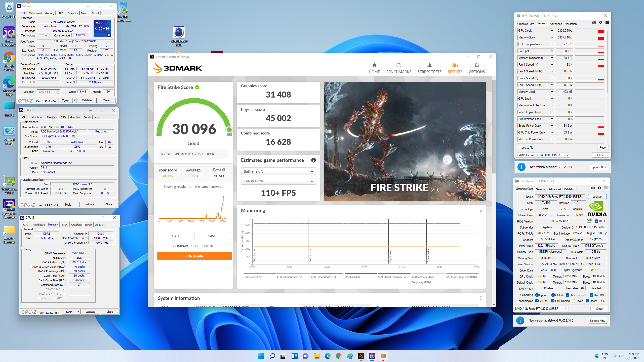Click the Best score info icon
644x362 pixels.
224,170
